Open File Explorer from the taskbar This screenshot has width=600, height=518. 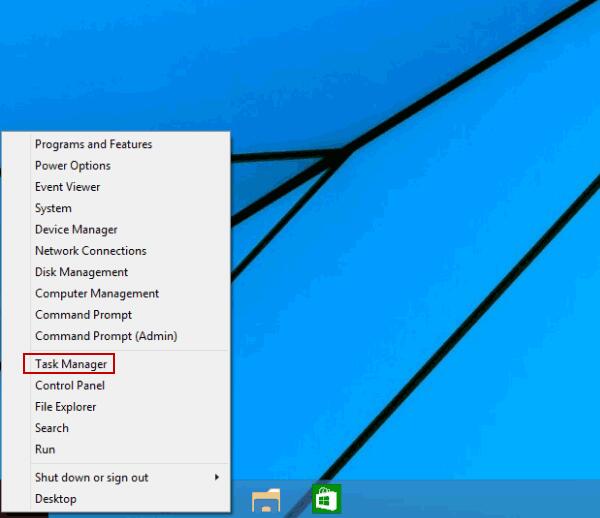pyautogui.click(x=266, y=499)
